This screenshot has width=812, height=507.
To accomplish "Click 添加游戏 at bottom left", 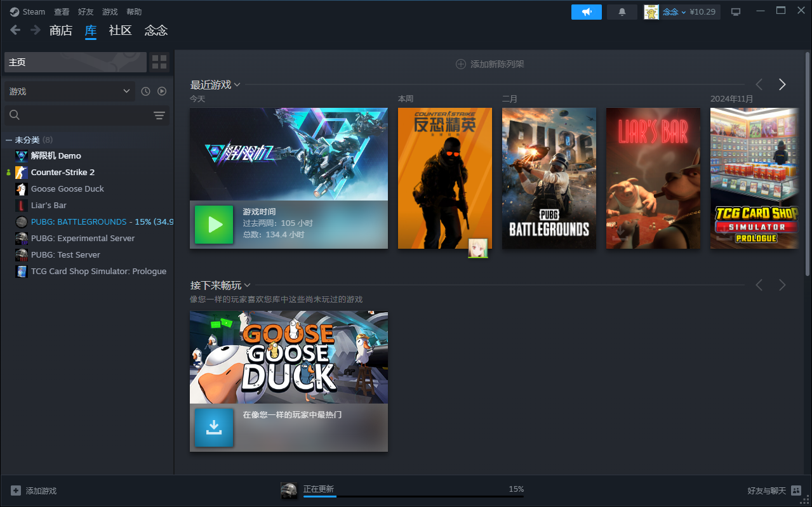I will pyautogui.click(x=34, y=491).
